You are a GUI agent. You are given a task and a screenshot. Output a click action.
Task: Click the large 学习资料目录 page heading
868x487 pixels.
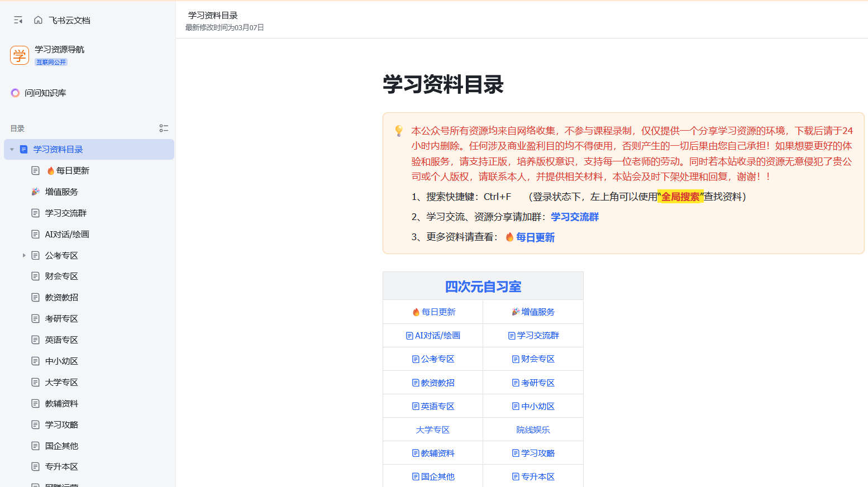point(443,85)
